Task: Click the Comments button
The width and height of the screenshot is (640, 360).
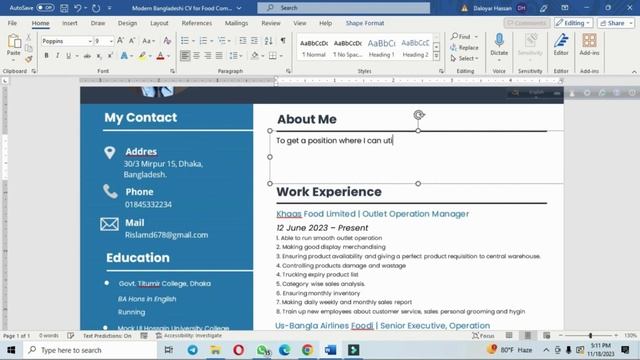Action: [x=527, y=23]
